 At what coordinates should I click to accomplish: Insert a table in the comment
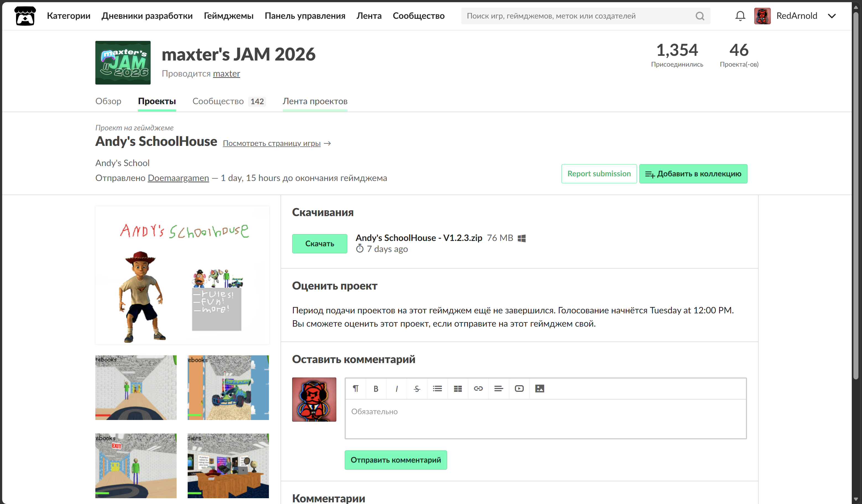(458, 389)
